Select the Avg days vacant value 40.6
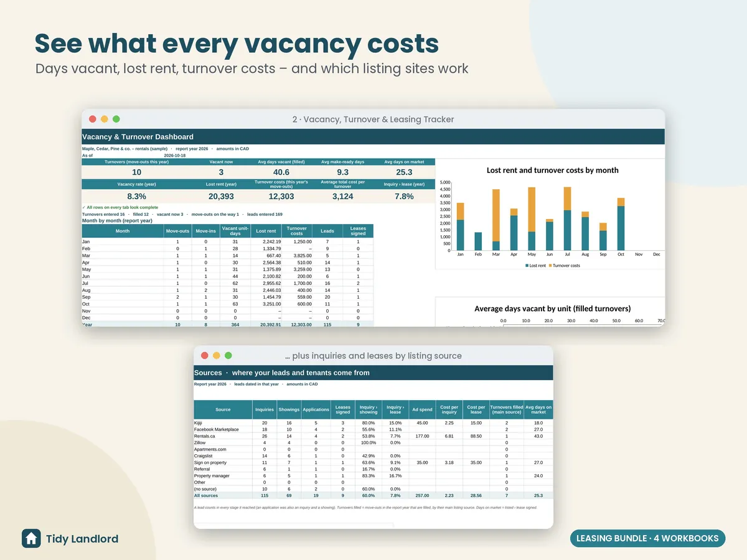Screen dimensions: 747x560 point(281,172)
